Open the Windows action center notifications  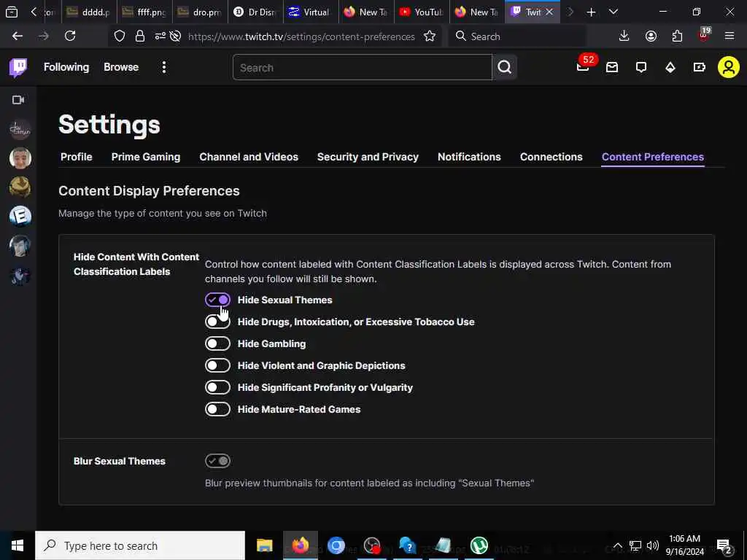[724, 545]
